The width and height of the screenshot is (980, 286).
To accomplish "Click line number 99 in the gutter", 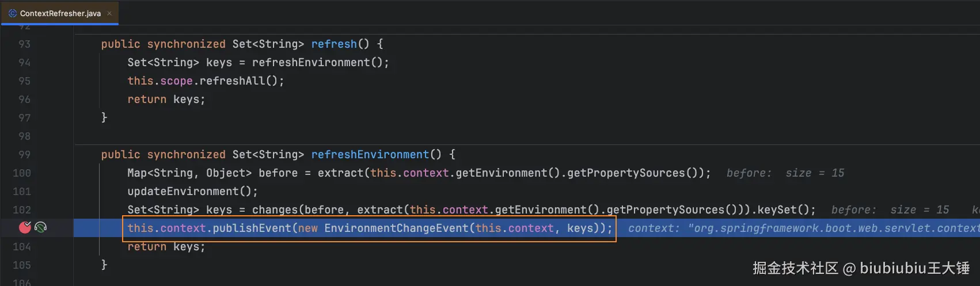I will 24,155.
